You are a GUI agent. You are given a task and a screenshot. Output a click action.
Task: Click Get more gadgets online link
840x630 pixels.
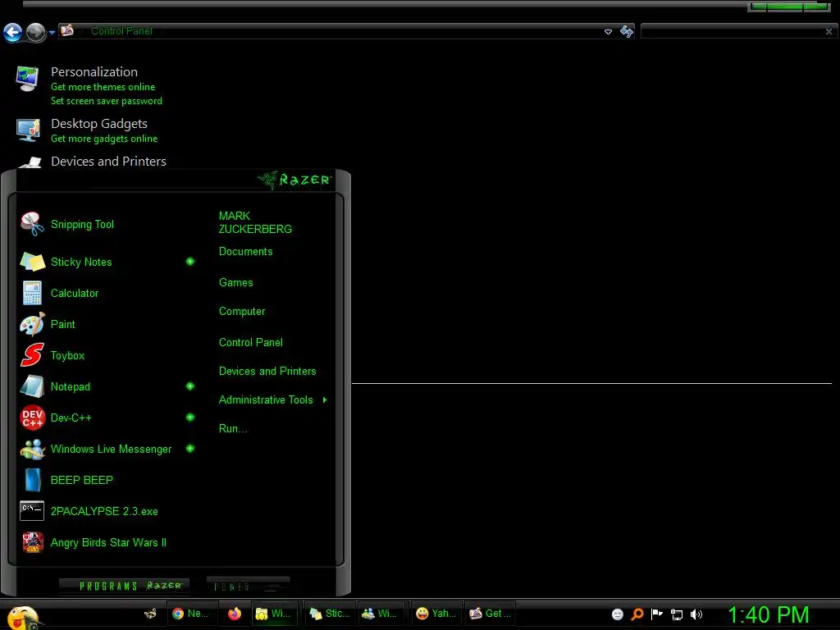tap(104, 139)
